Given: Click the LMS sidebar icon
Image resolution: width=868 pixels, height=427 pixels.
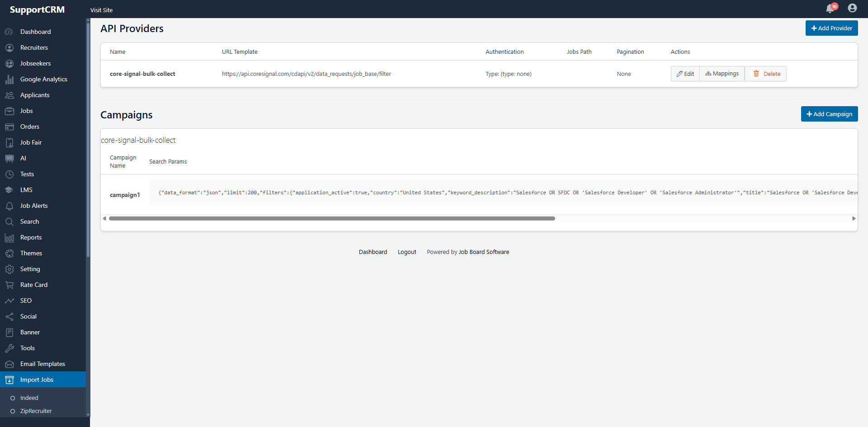Looking at the screenshot, I should [10, 190].
